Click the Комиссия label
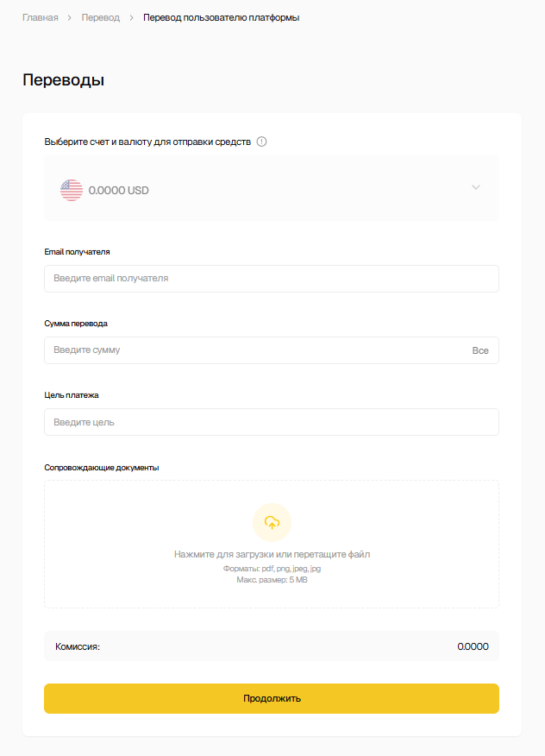 78,646
